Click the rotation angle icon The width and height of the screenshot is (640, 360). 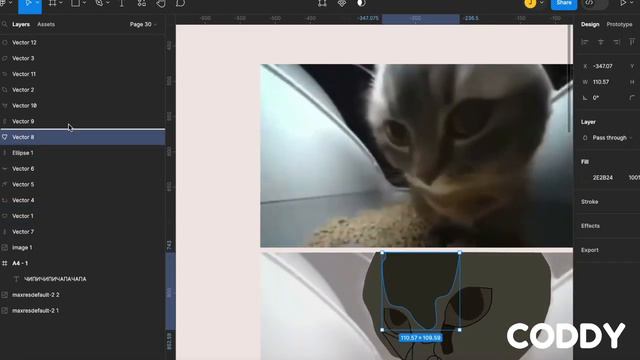pos(585,98)
